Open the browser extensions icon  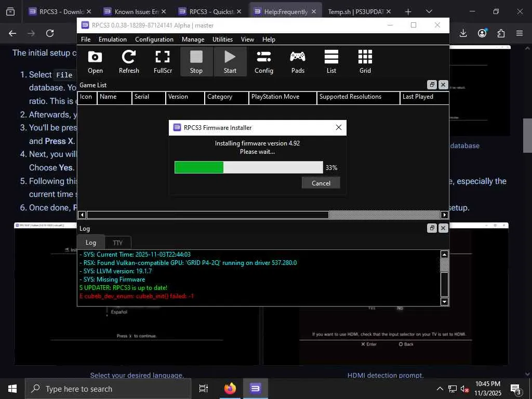pyautogui.click(x=501, y=33)
